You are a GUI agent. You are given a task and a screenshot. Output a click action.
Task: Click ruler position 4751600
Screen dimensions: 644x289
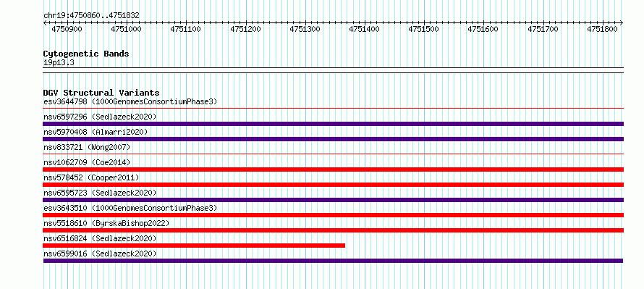click(x=483, y=29)
